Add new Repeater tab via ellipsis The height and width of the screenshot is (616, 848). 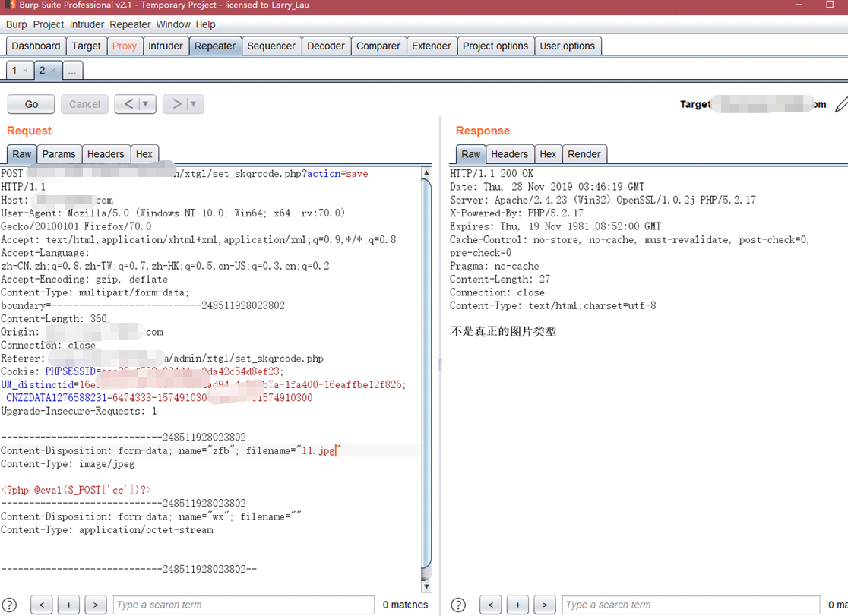point(72,71)
